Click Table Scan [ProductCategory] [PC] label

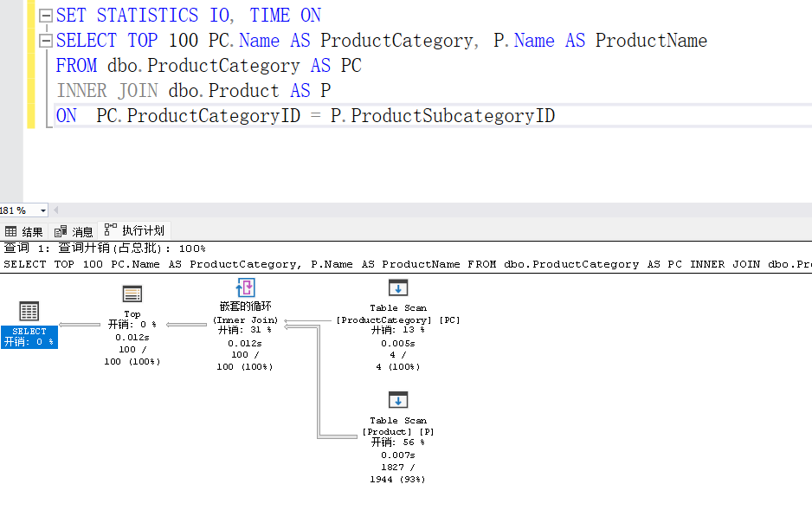(x=398, y=313)
